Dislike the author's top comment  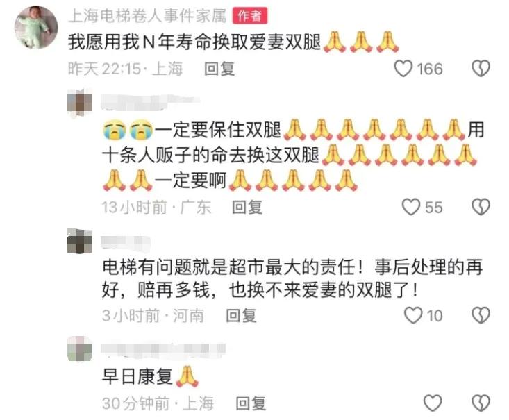click(x=481, y=69)
